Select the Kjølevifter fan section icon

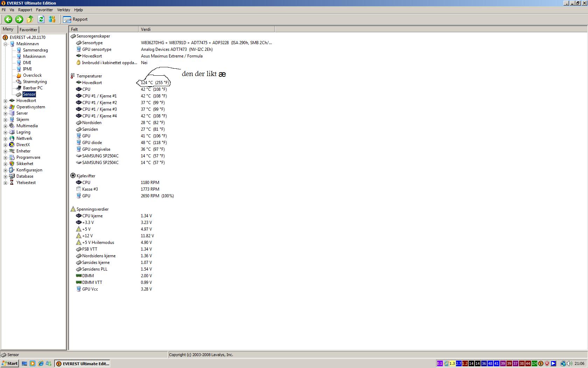pyautogui.click(x=73, y=176)
